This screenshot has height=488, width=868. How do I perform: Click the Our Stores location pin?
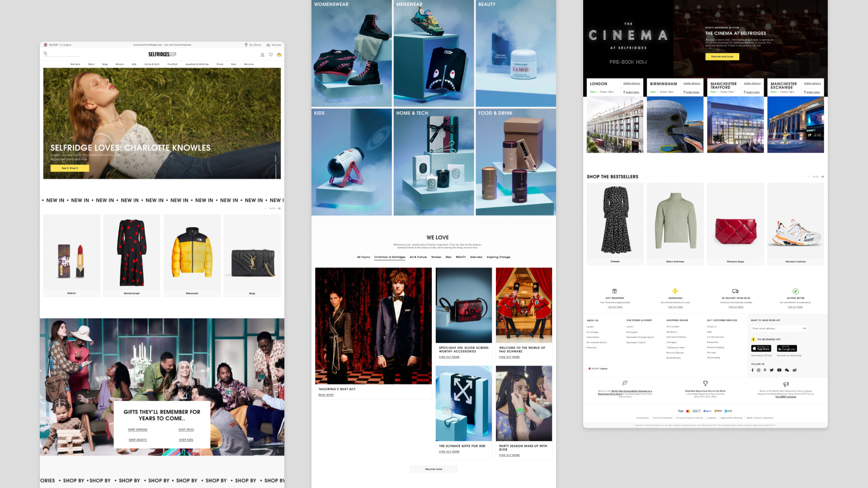click(246, 45)
